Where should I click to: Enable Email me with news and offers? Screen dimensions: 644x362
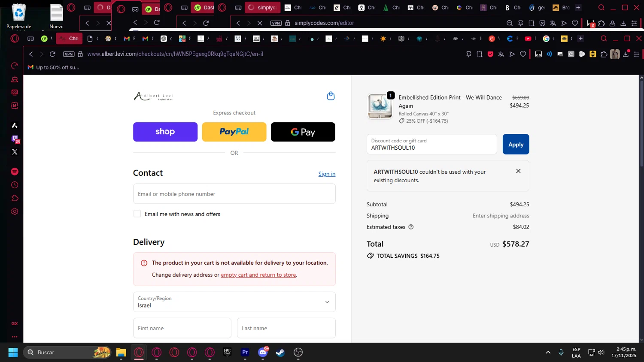(137, 214)
